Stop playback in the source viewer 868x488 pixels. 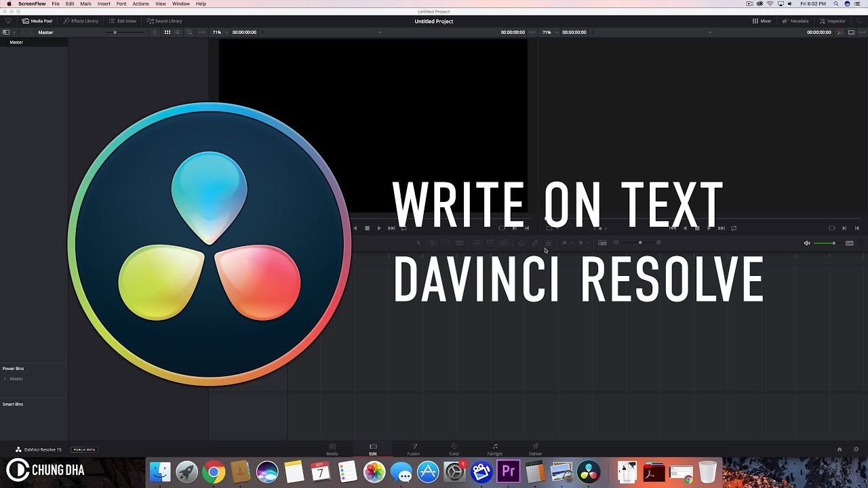[x=367, y=228]
